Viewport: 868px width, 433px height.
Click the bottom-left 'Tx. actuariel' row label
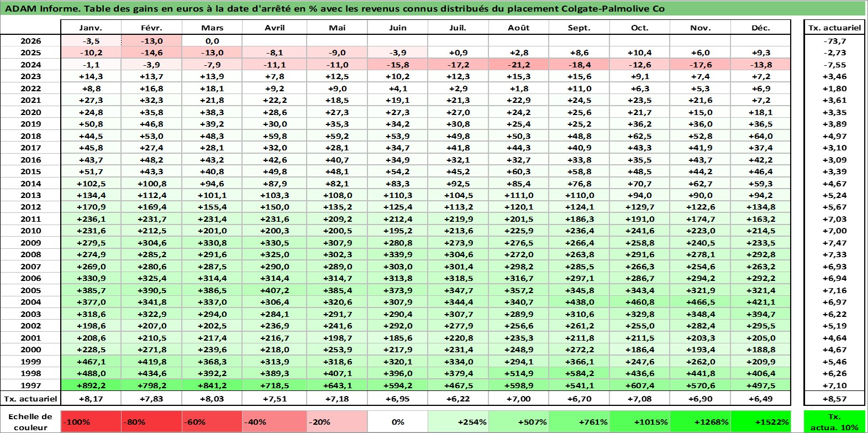pyautogui.click(x=30, y=399)
